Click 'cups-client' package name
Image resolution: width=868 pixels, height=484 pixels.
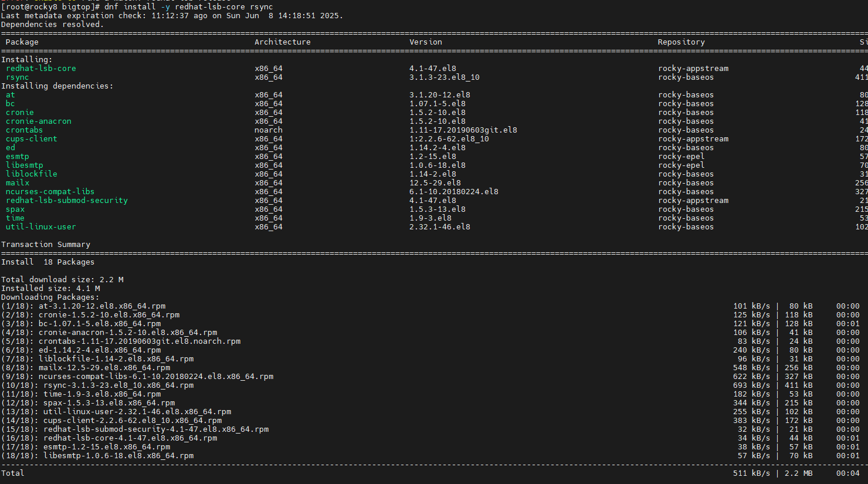click(32, 139)
